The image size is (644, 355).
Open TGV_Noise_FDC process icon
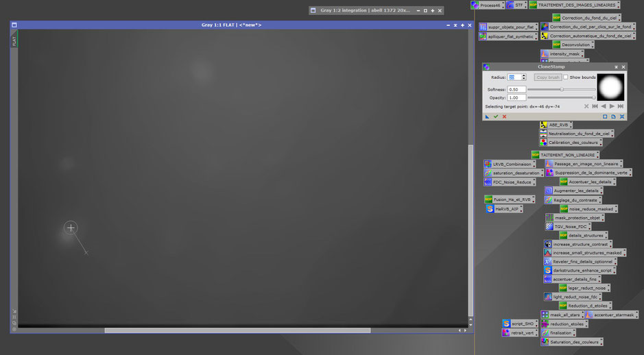coord(568,227)
